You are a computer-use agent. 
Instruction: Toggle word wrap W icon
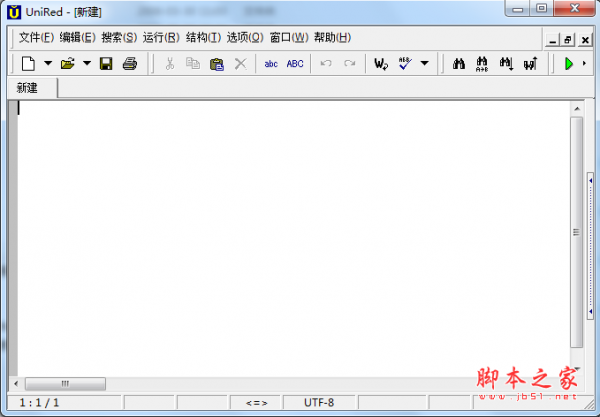tap(381, 64)
